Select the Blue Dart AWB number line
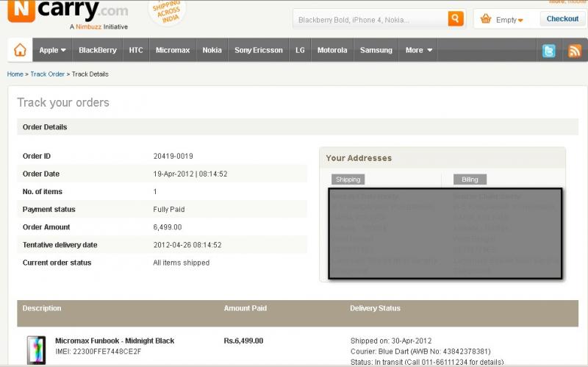The width and height of the screenshot is (588, 367). click(x=420, y=352)
